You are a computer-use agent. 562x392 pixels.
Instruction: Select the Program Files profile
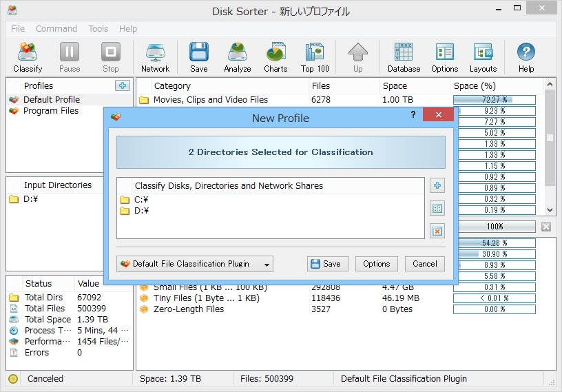click(x=51, y=111)
